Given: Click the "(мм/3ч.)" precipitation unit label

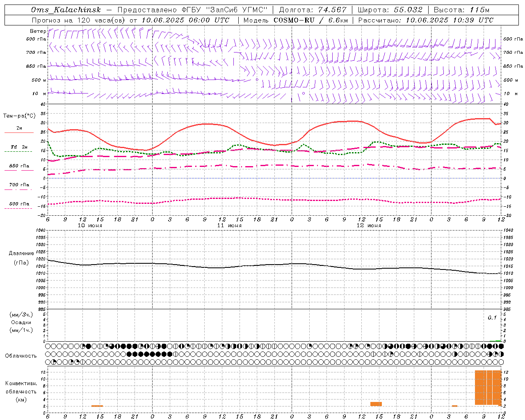Looking at the screenshot, I should 21,315.
